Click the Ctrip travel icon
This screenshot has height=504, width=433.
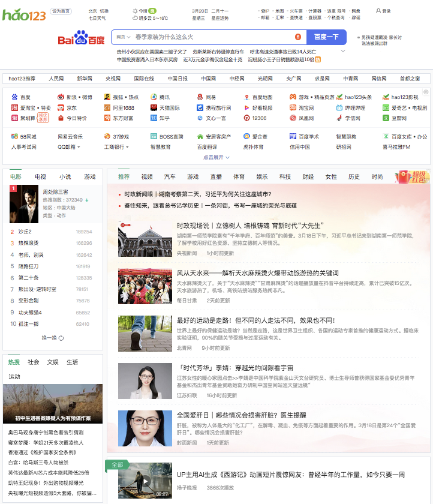pos(200,108)
